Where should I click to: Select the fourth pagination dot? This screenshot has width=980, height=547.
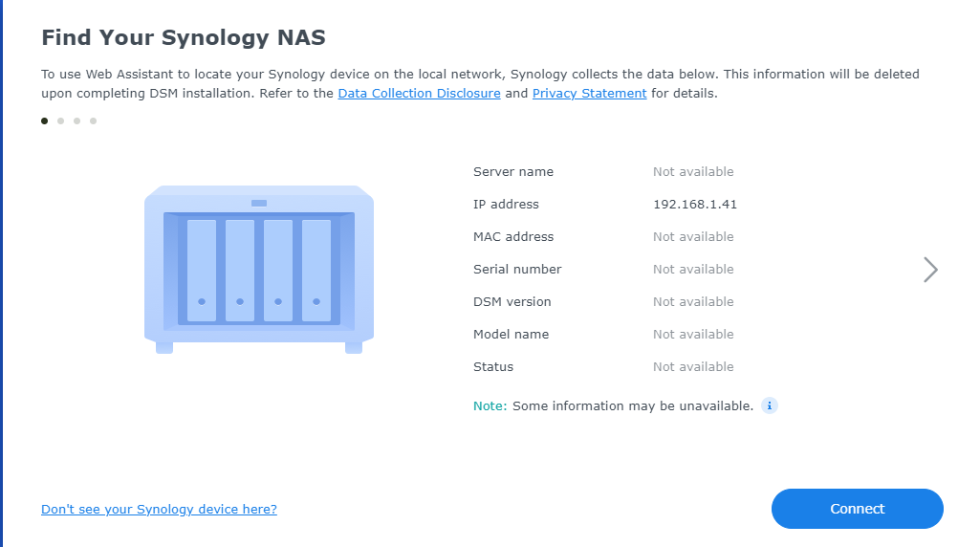94,120
